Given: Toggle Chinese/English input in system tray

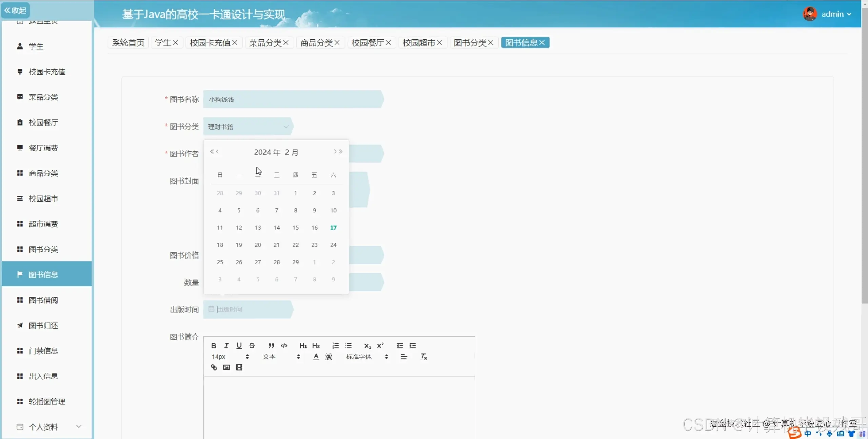Looking at the screenshot, I should click(808, 434).
